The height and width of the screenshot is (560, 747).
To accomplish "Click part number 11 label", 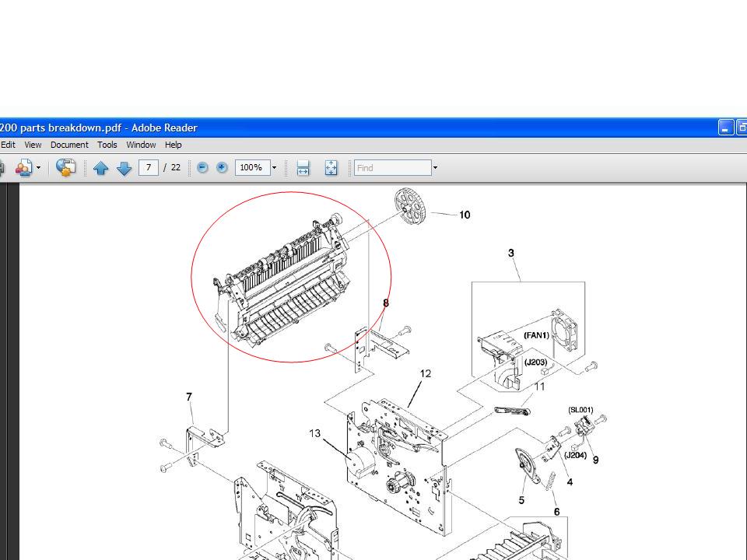I will click(x=539, y=387).
